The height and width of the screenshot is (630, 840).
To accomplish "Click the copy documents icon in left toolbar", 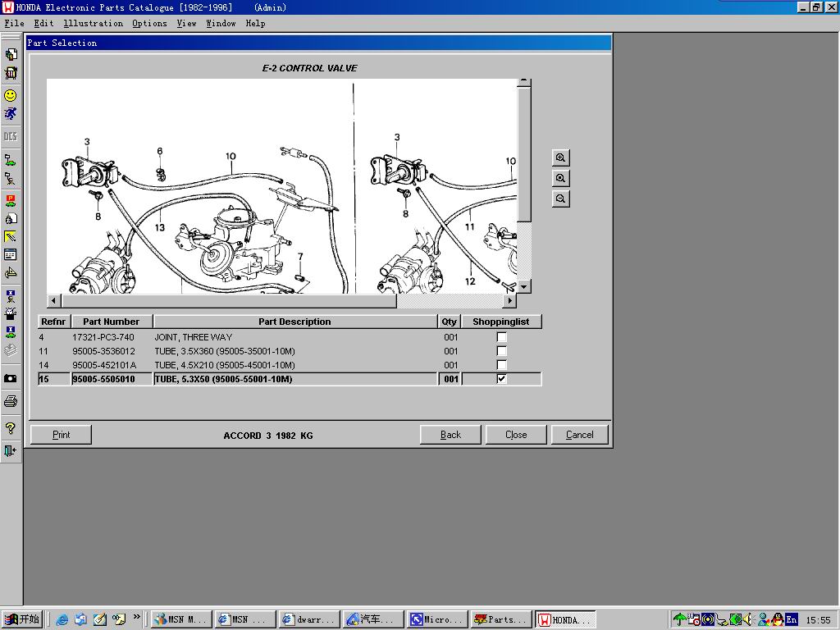I will pos(11,54).
